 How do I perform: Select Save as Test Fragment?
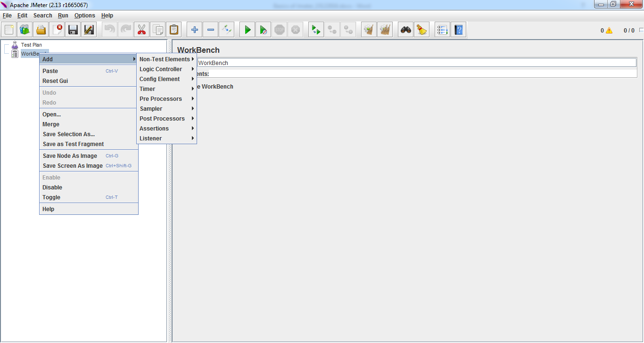click(89, 144)
